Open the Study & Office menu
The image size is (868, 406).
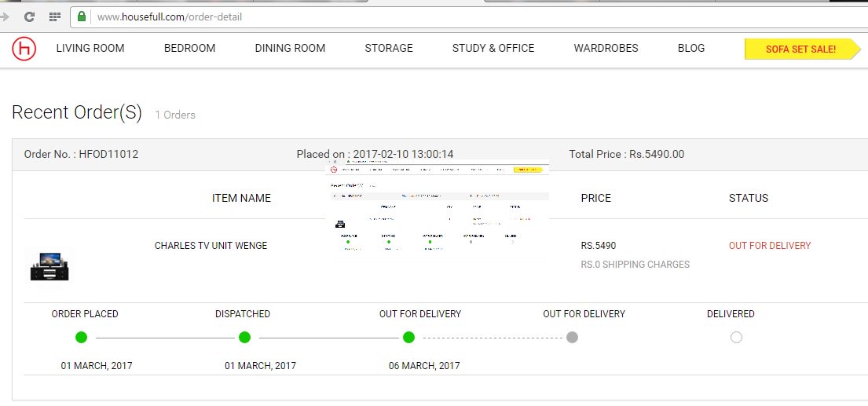493,48
